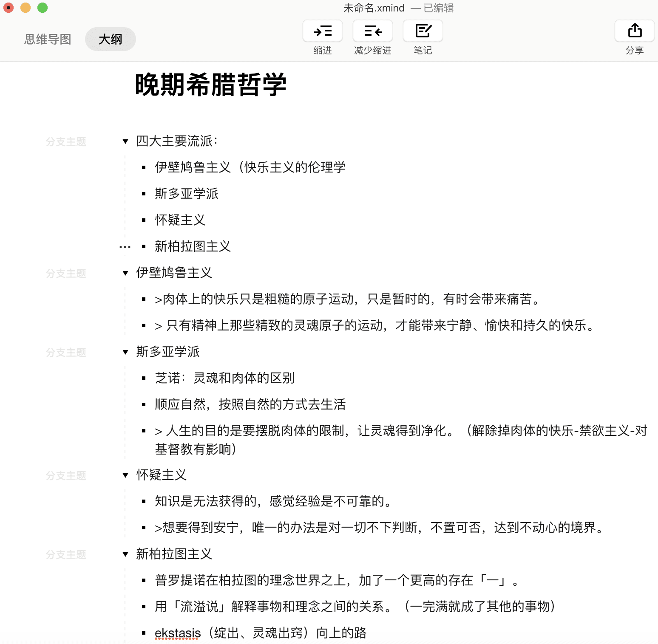Click the 缩进 (indent) toolbar icon
This screenshot has width=658, height=644.
(x=323, y=31)
